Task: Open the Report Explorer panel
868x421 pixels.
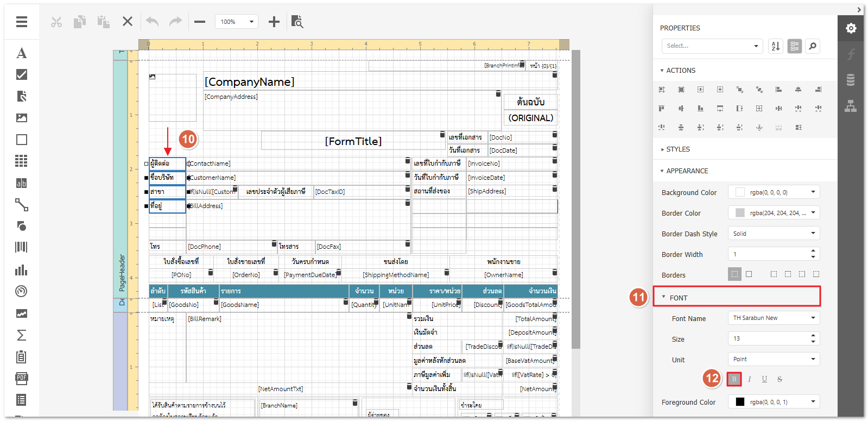Action: point(851,106)
